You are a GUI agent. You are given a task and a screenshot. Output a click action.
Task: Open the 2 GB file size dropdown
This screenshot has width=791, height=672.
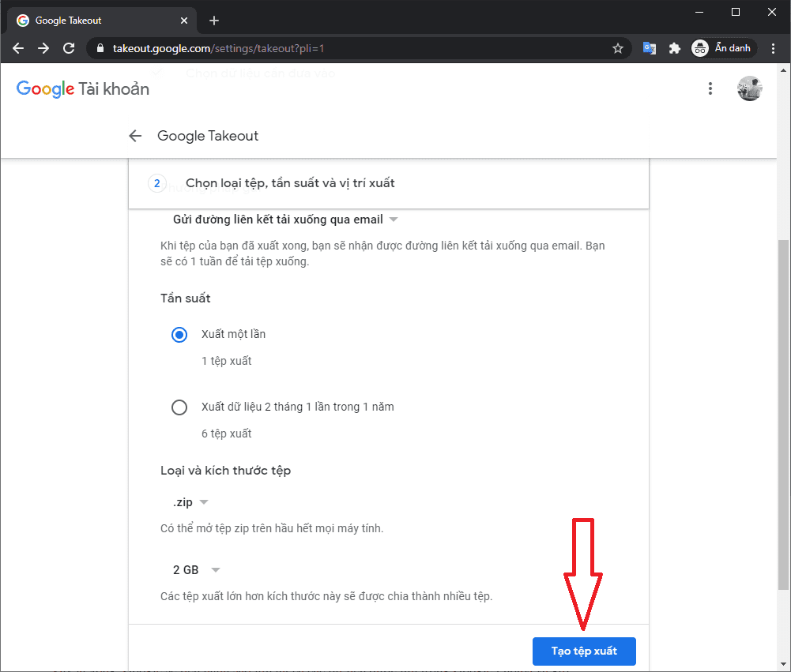[196, 569]
